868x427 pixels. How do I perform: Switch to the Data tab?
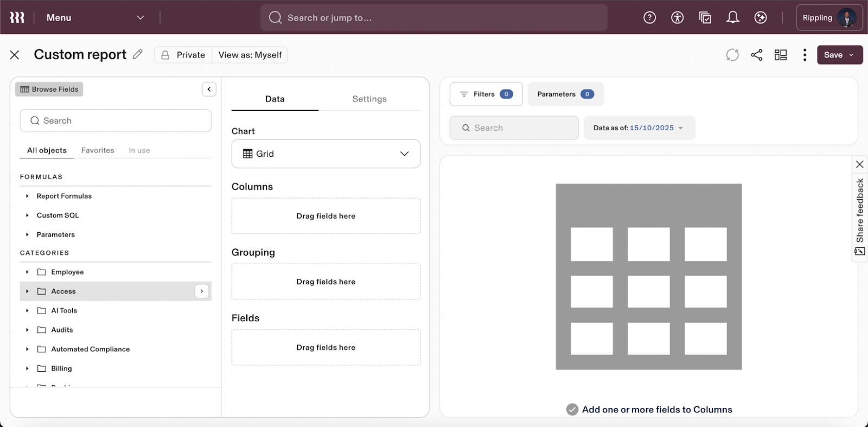[x=275, y=99]
